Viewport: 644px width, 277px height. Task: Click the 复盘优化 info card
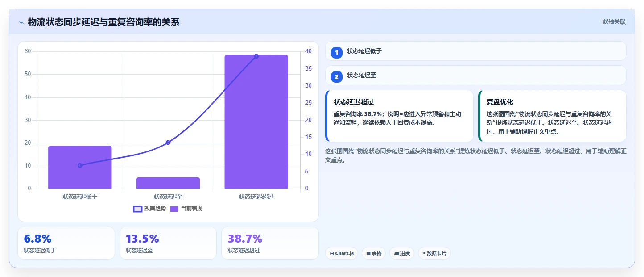(x=552, y=116)
